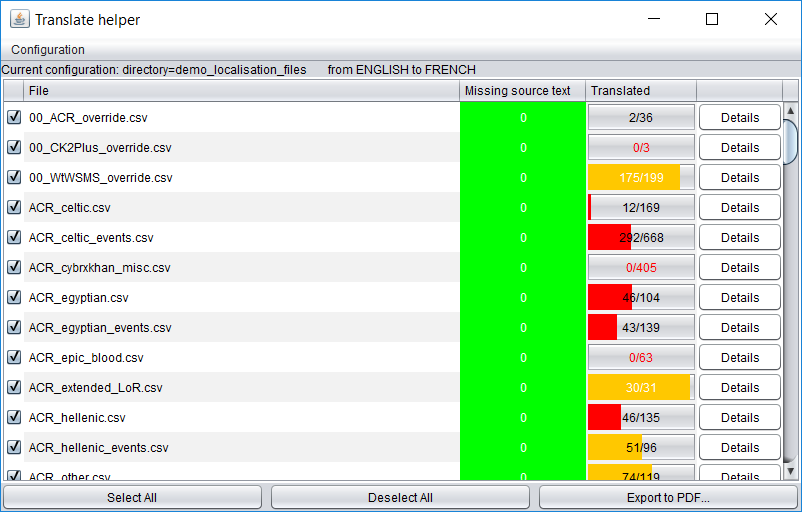
Task: Click the Translated column header
Action: pos(641,91)
